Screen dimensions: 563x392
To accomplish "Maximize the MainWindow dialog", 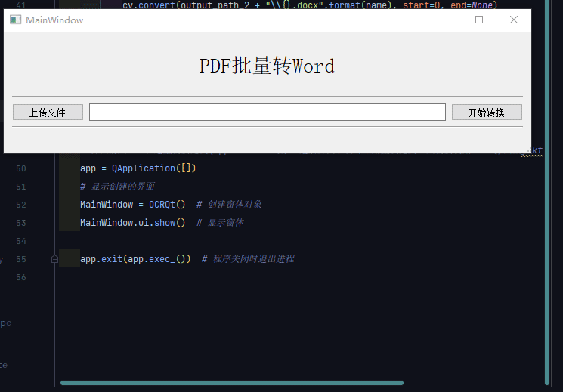I will pyautogui.click(x=479, y=20).
